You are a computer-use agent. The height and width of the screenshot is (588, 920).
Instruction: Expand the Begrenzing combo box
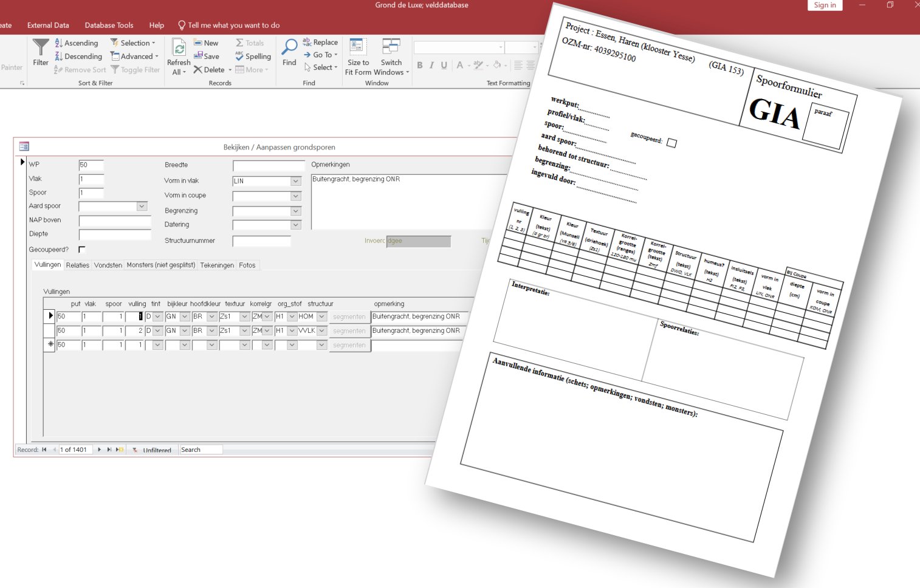(x=295, y=211)
